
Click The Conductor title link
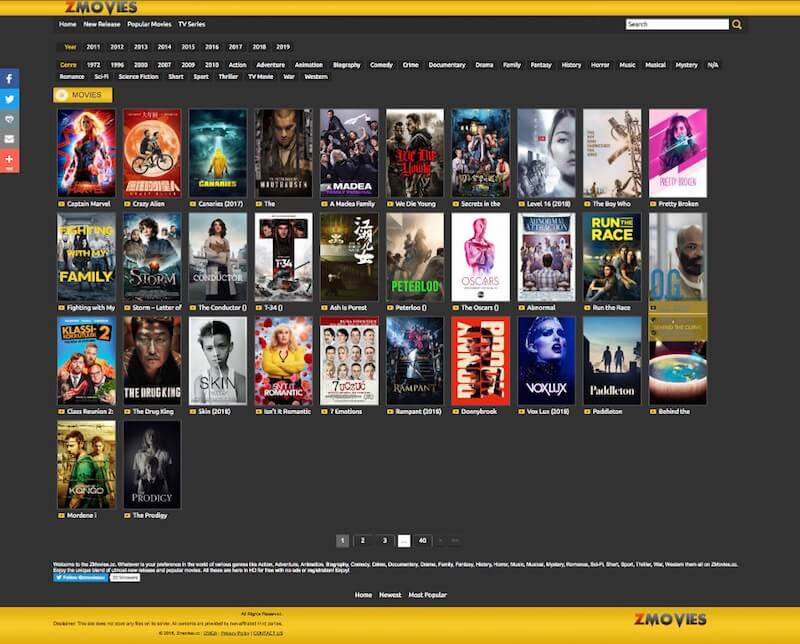coord(222,308)
